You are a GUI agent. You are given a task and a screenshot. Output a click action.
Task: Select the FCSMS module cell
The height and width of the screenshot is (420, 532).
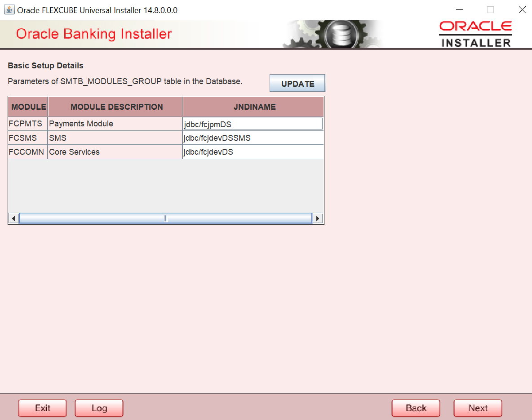click(x=28, y=138)
